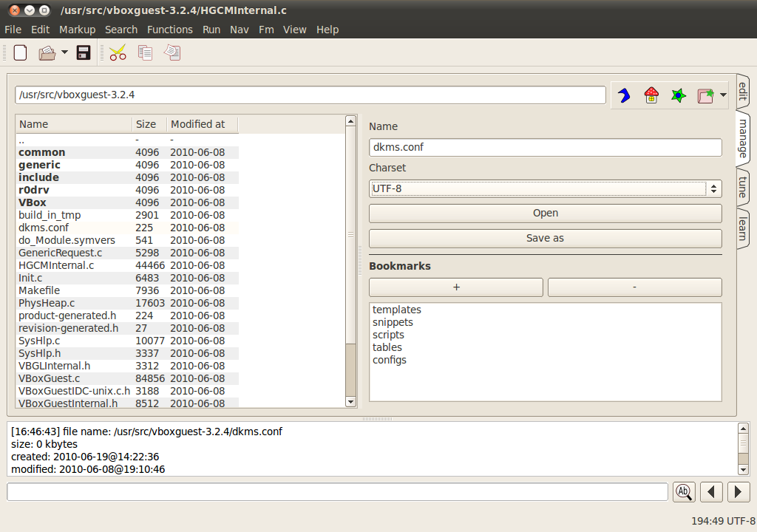Open the File menu

click(13, 30)
